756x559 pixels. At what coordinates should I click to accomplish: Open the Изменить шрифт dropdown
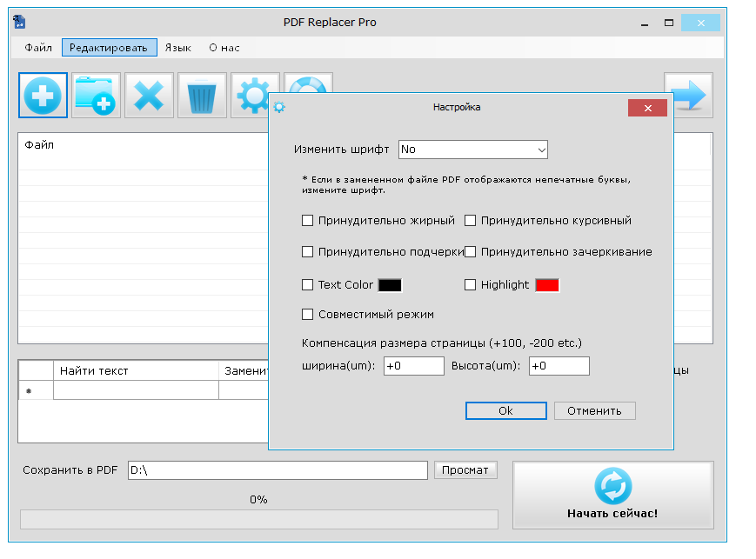click(473, 150)
